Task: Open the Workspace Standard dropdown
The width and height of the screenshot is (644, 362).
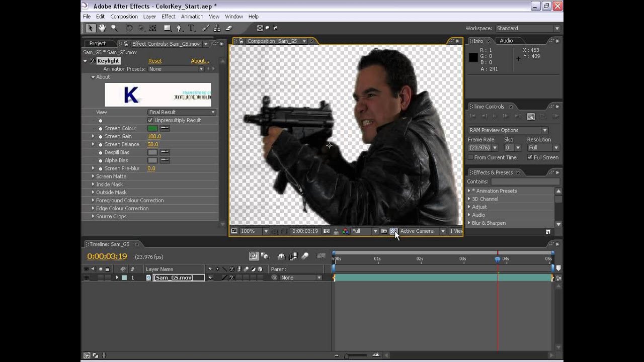Action: pos(527,29)
